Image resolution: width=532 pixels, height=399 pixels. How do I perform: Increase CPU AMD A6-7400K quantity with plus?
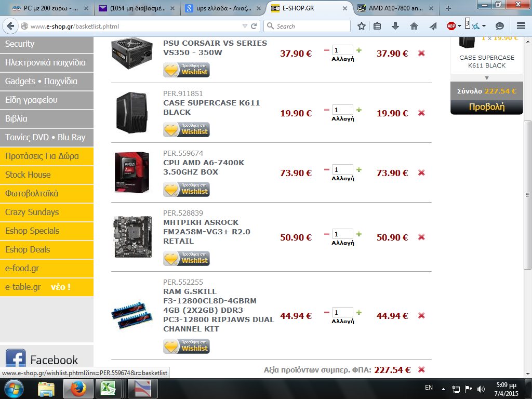click(359, 170)
